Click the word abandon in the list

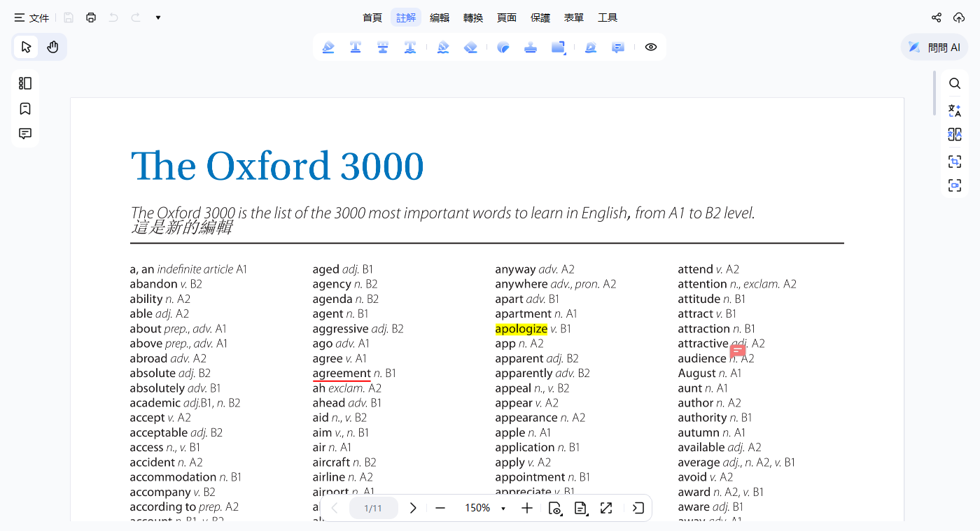(153, 284)
